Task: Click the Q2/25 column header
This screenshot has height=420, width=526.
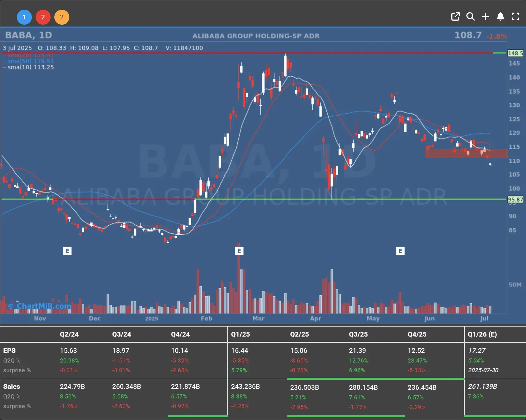Action: point(299,334)
